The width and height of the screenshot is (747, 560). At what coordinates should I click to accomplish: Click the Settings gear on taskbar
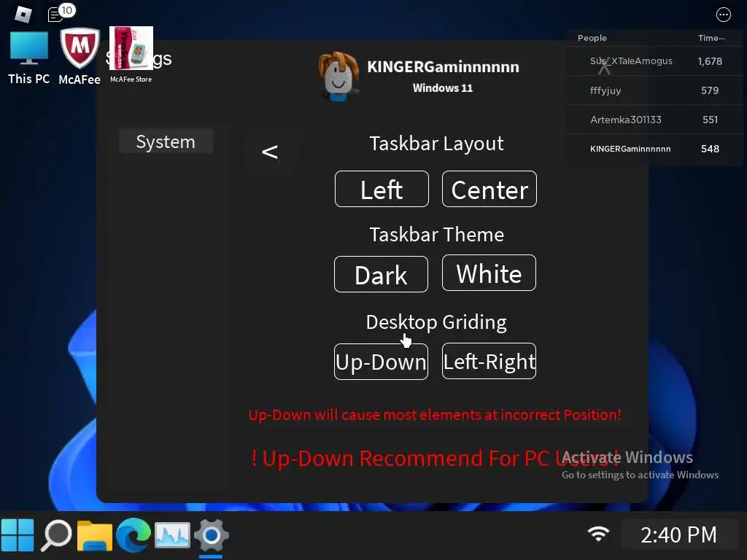tap(211, 536)
